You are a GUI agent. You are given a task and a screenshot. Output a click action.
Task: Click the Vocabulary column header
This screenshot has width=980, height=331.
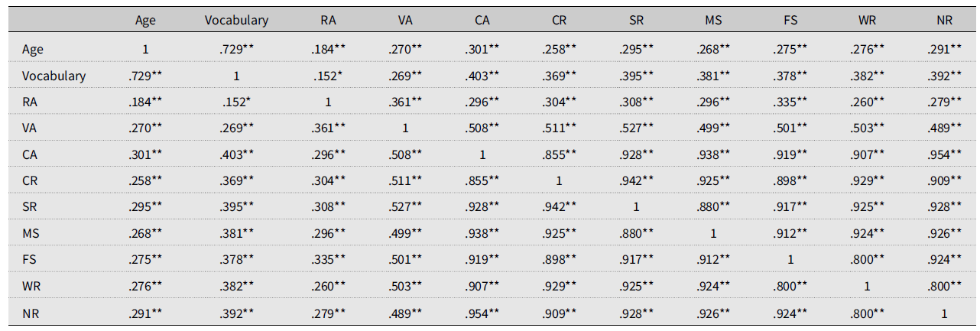point(236,21)
